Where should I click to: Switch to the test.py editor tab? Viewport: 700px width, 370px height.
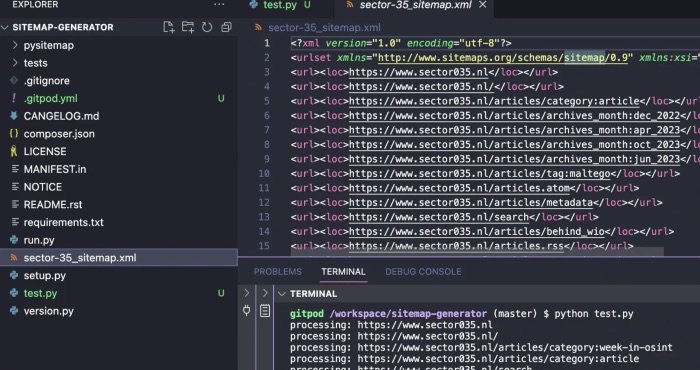click(x=280, y=5)
